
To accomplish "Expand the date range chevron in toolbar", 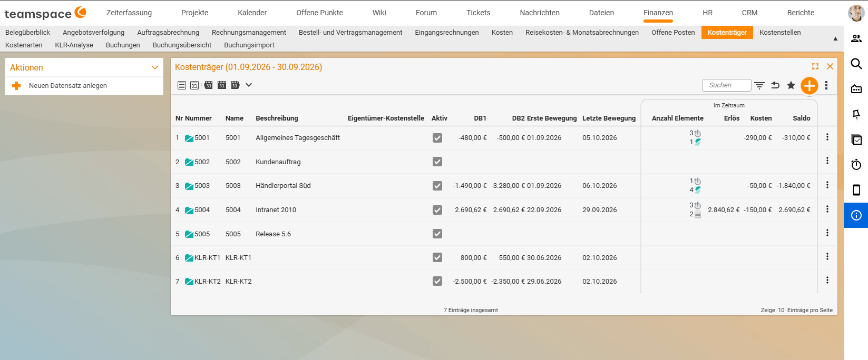I will coord(249,85).
